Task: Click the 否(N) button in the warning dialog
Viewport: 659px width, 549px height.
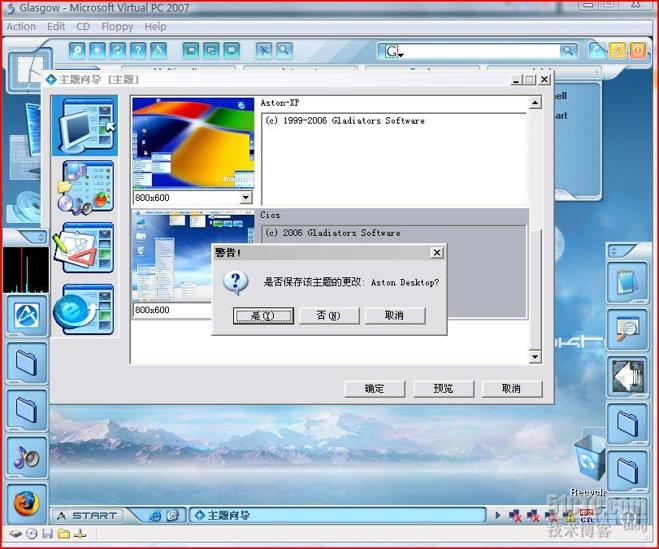Action: click(x=329, y=315)
